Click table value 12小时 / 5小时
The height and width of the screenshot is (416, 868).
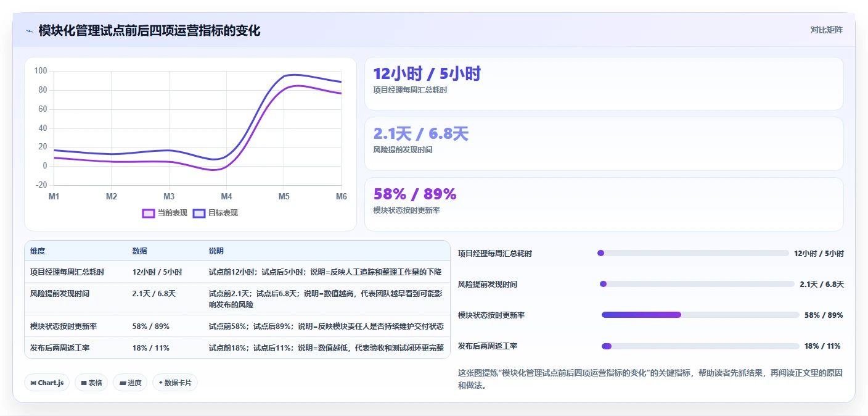click(157, 272)
